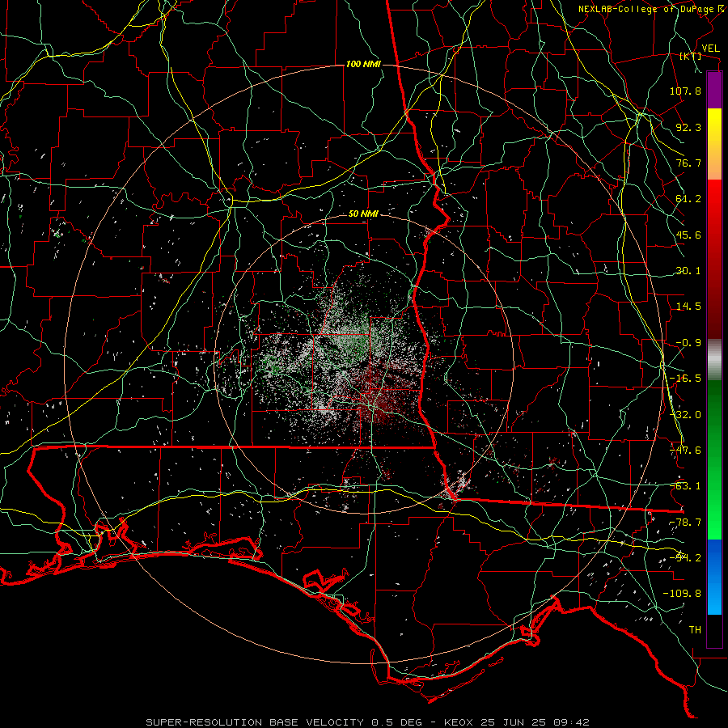Click the yellow-orange segment of color bar
The image size is (728, 728).
pos(714,144)
